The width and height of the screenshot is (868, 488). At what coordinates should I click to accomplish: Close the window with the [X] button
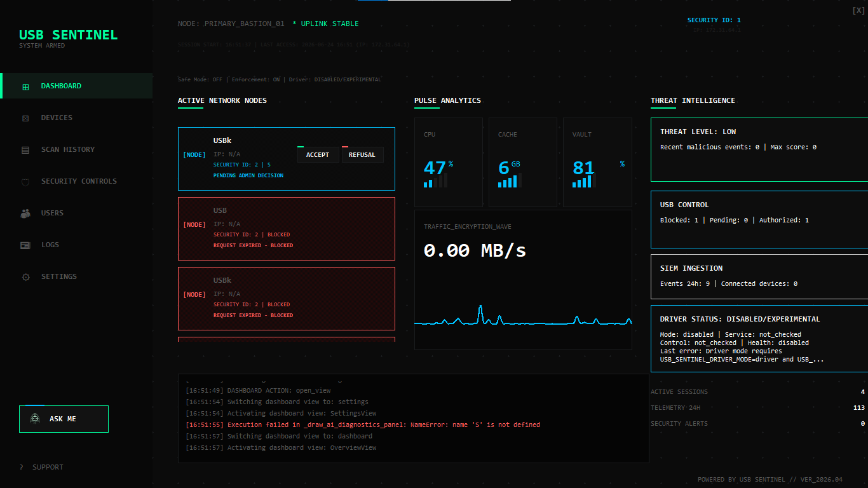tap(858, 10)
